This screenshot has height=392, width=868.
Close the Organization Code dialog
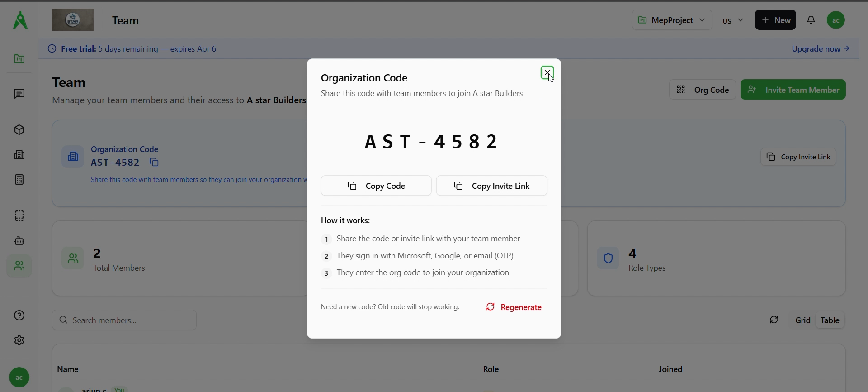(x=547, y=72)
